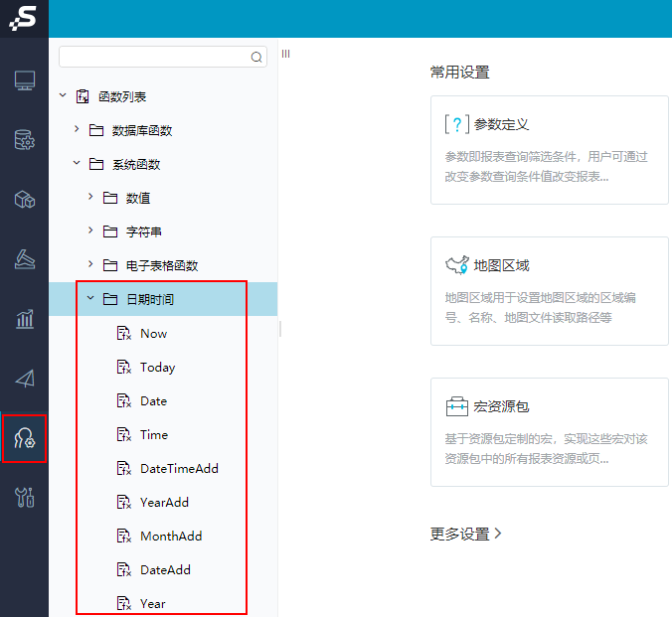Select the Year function

pyautogui.click(x=152, y=604)
